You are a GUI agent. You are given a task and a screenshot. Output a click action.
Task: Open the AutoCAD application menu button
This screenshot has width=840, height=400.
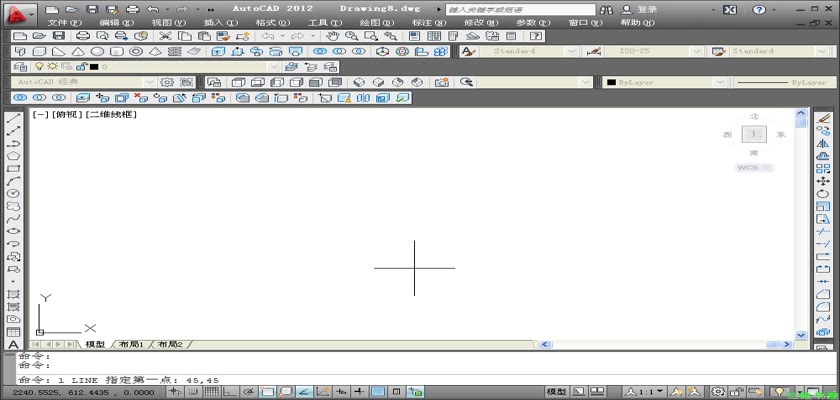[20, 16]
